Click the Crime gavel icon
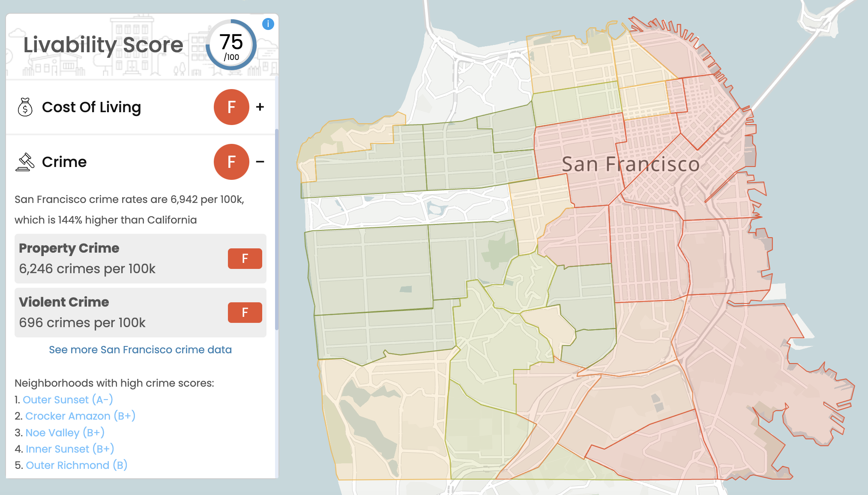The width and height of the screenshot is (868, 495). [25, 162]
